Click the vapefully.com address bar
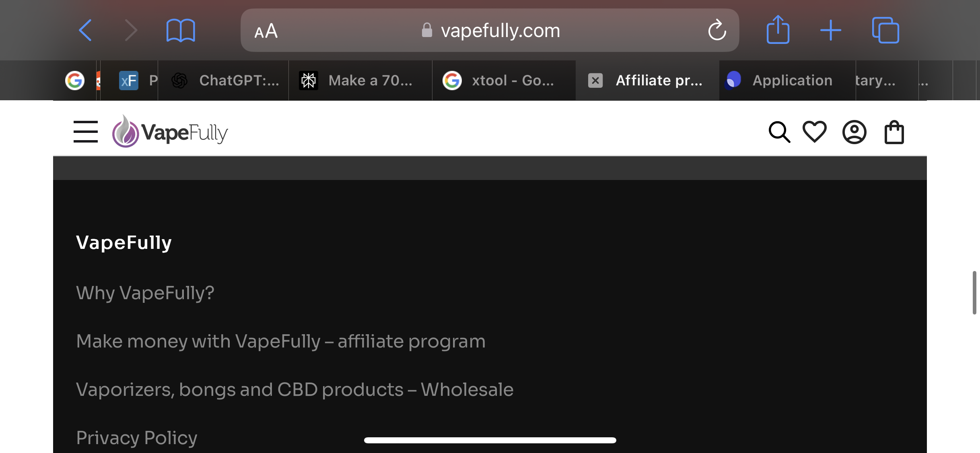Screen dimensions: 980x453 pyautogui.click(x=490, y=30)
